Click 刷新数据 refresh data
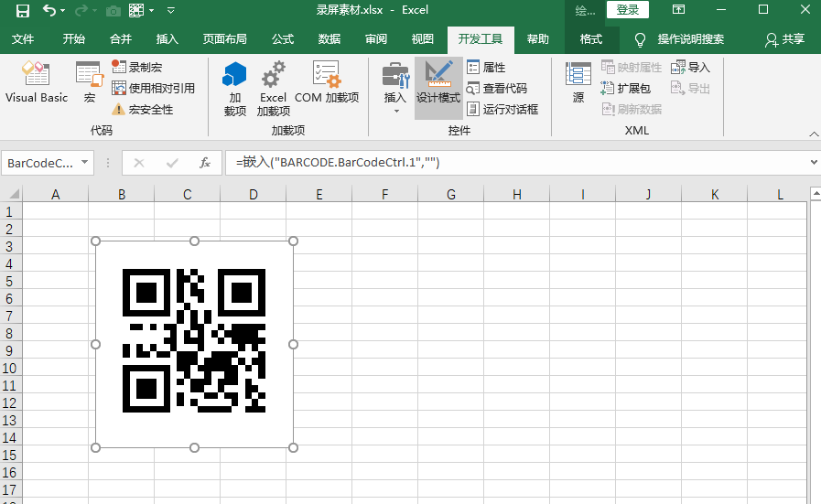The width and height of the screenshot is (821, 504). [x=632, y=110]
